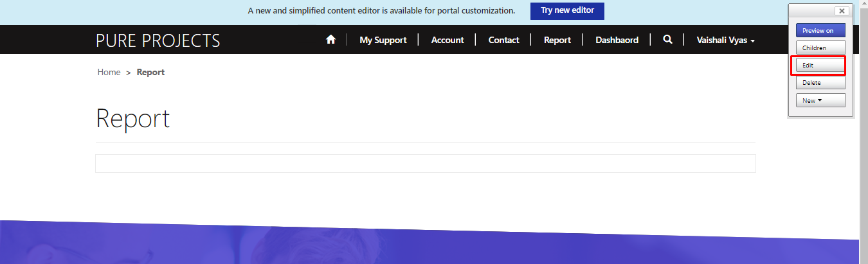The height and width of the screenshot is (264, 868).
Task: Click the empty content box below heading
Action: pos(425,164)
